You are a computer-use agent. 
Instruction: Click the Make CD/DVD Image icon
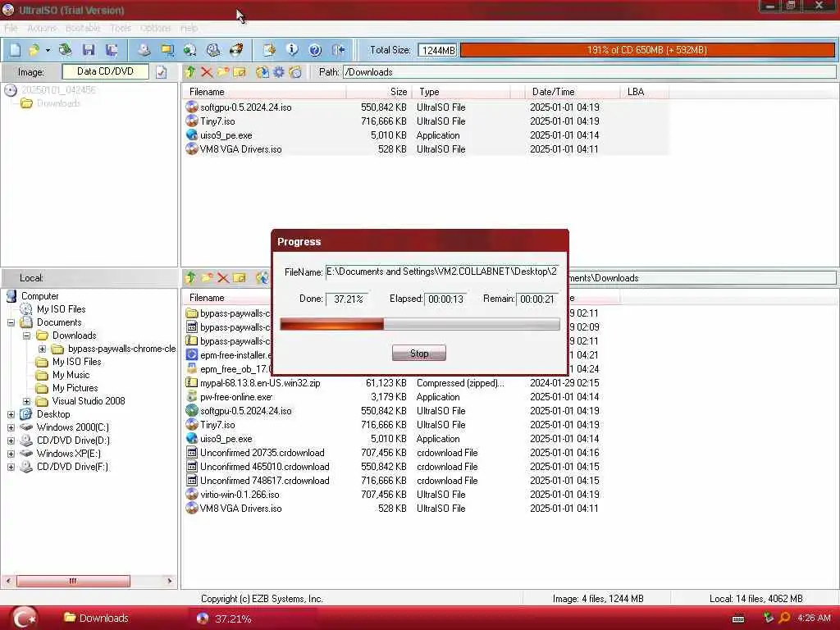tap(144, 50)
